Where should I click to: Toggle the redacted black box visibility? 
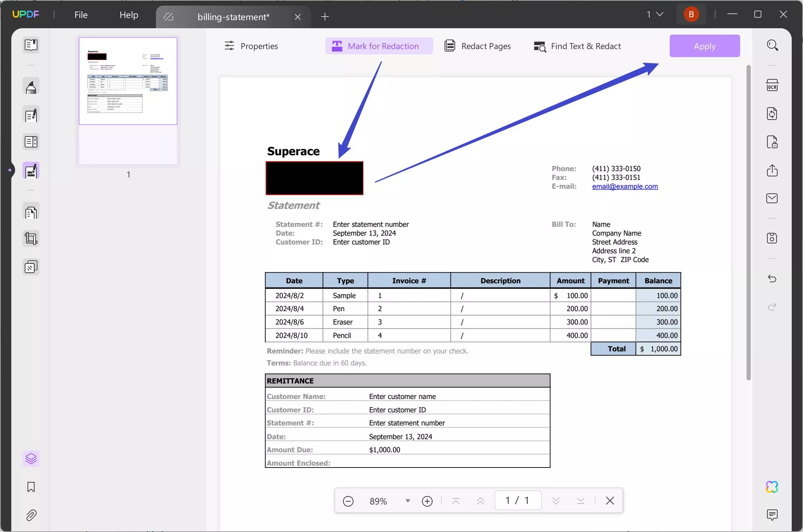[x=315, y=177]
